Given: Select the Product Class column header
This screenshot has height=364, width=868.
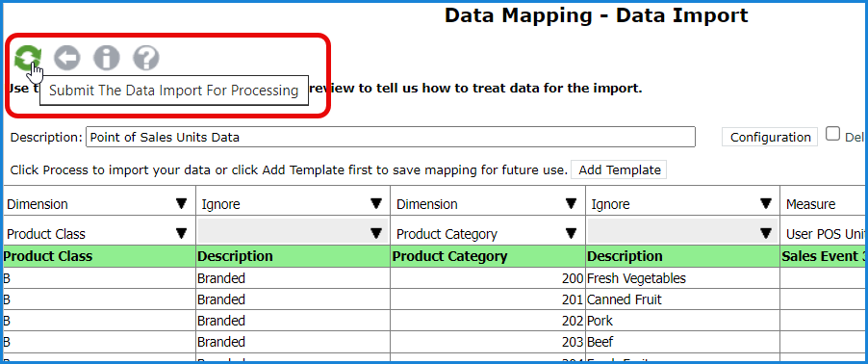Looking at the screenshot, I should (x=99, y=256).
